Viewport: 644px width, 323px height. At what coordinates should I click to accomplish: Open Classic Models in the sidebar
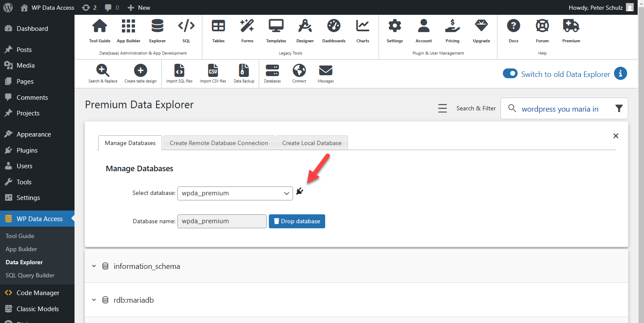pyautogui.click(x=38, y=309)
